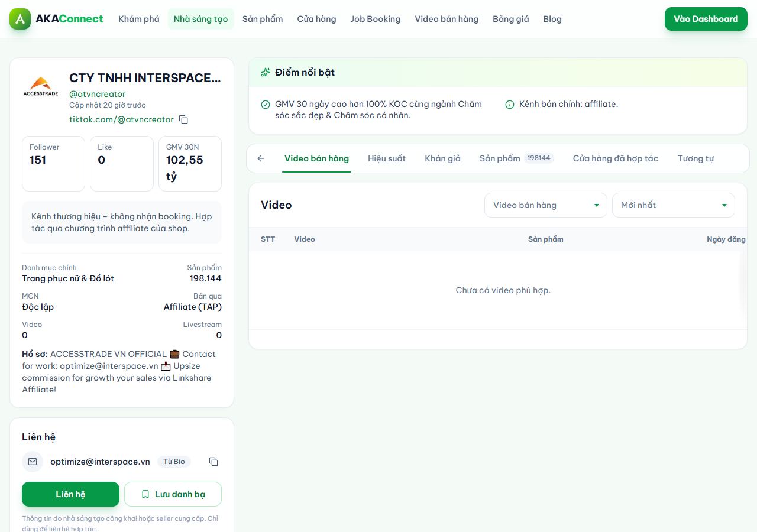Image resolution: width=757 pixels, height=532 pixels.
Task: Open Video bán hàng in the top navigation
Action: point(447,19)
